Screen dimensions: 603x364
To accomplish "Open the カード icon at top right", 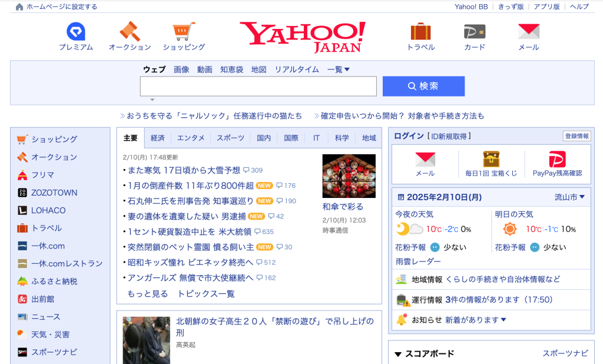I will click(x=474, y=31).
